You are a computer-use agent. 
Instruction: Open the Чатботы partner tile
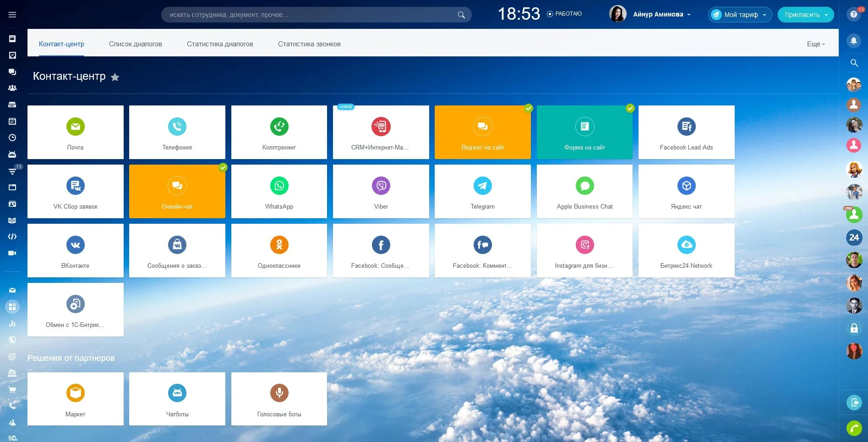(177, 398)
